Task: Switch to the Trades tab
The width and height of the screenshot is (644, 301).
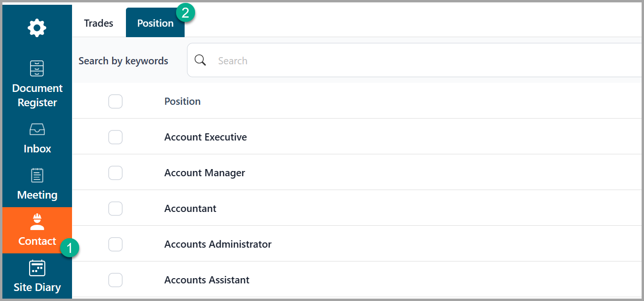Action: (99, 23)
